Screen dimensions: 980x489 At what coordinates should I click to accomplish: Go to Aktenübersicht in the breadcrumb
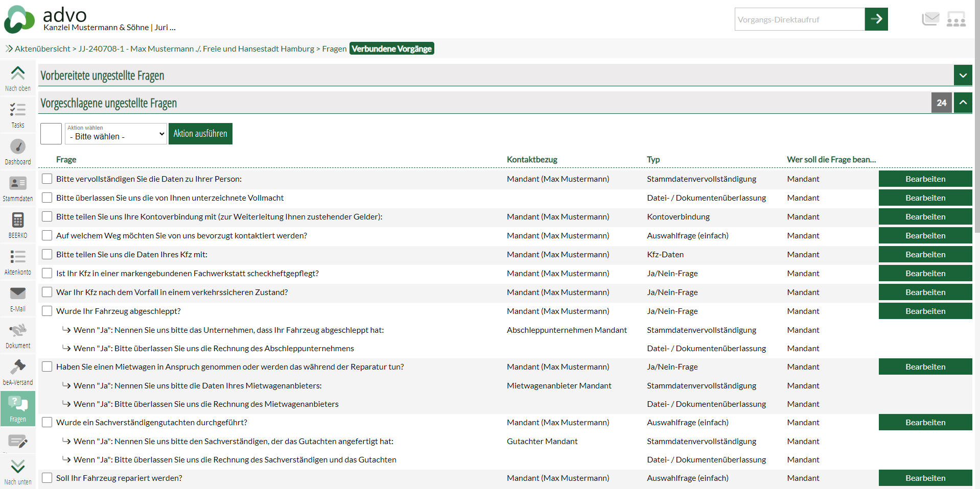[x=42, y=49]
